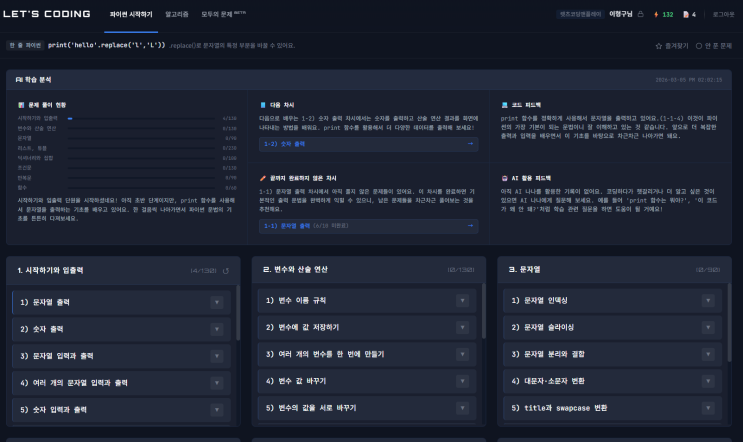Click the AI 학습 분석 panel header
The image size is (743, 442).
click(x=369, y=80)
